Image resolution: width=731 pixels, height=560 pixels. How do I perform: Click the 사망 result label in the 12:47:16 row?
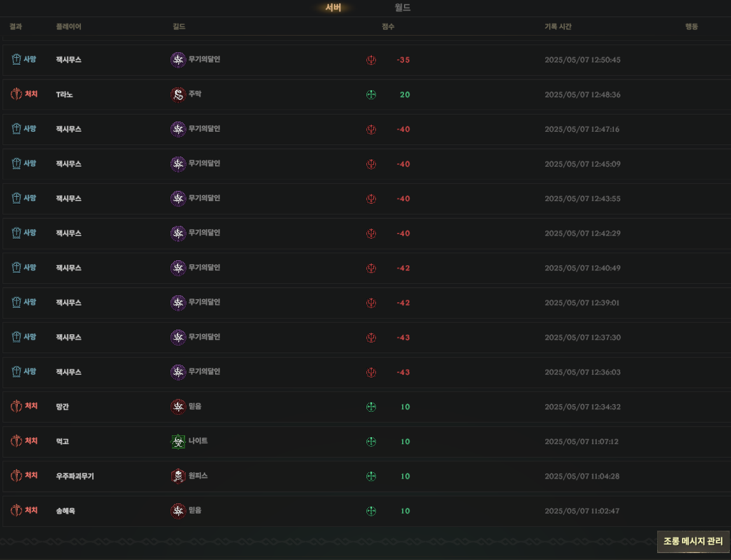pos(30,129)
